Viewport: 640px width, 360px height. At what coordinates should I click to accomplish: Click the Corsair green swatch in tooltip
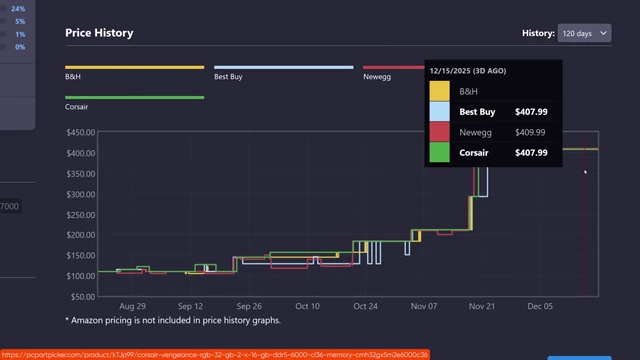click(x=440, y=152)
